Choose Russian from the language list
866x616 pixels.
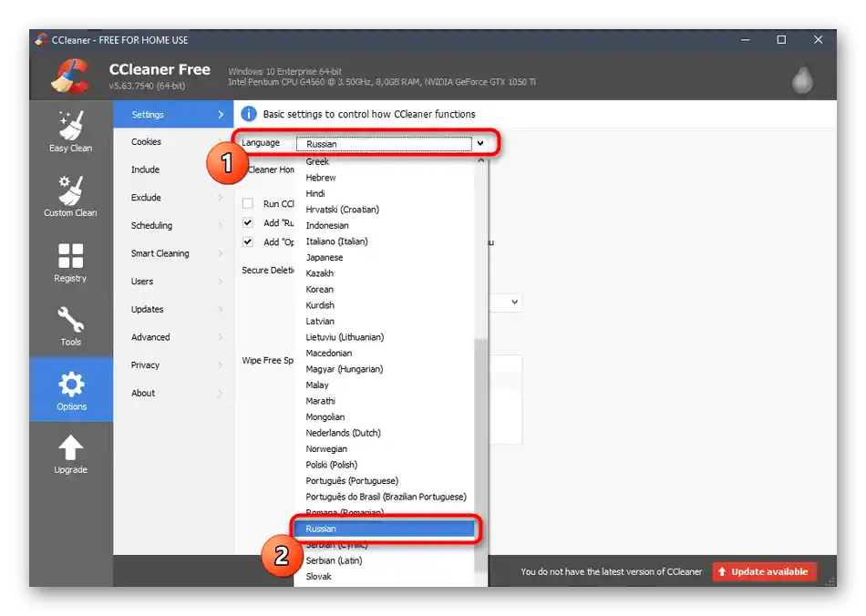coord(384,529)
